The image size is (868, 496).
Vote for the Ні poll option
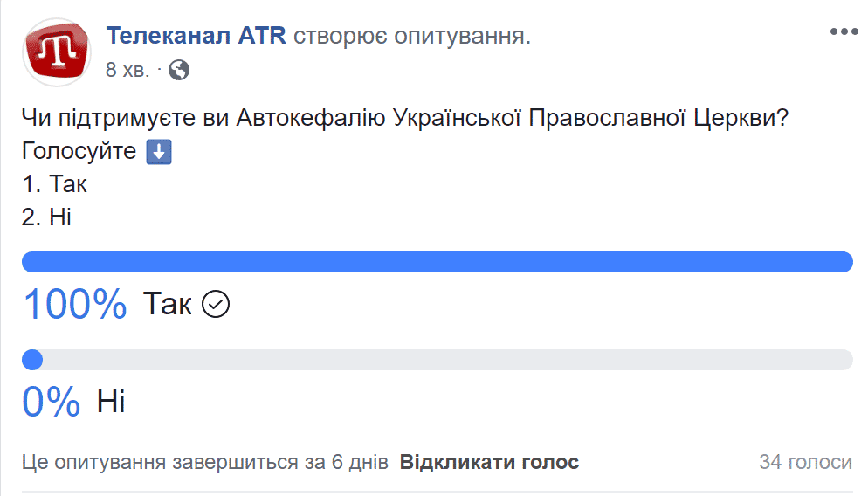pyautogui.click(x=111, y=402)
